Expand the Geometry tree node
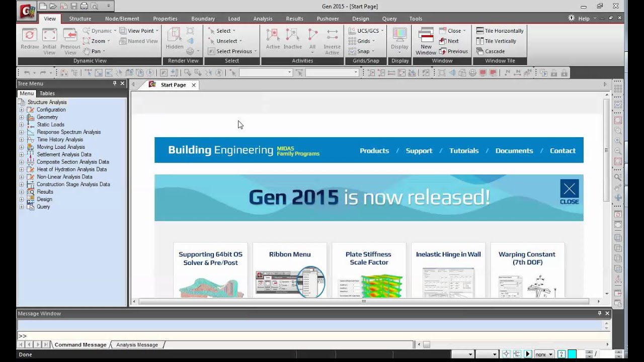Screen dimensions: 644x362 click(x=21, y=117)
